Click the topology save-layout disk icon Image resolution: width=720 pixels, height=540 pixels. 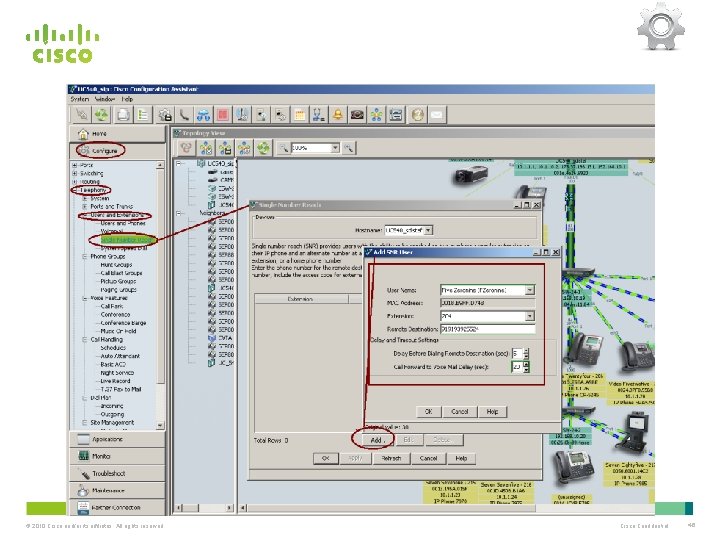[225, 148]
